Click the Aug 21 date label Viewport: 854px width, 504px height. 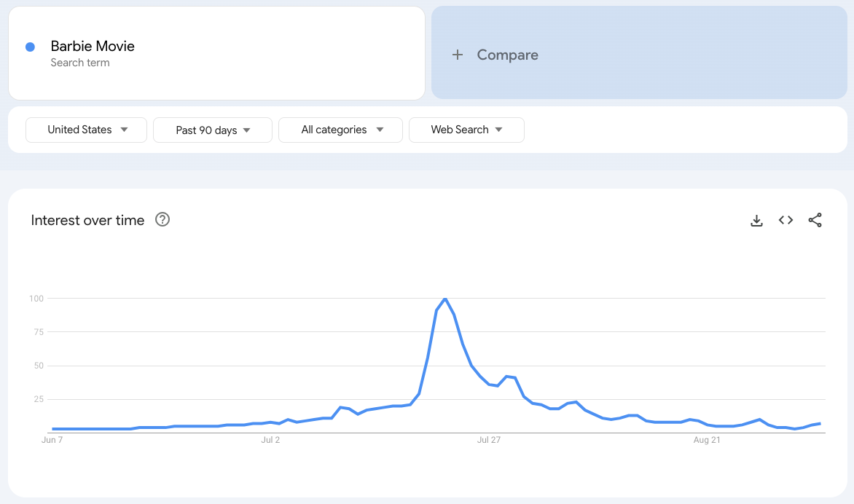coord(706,440)
